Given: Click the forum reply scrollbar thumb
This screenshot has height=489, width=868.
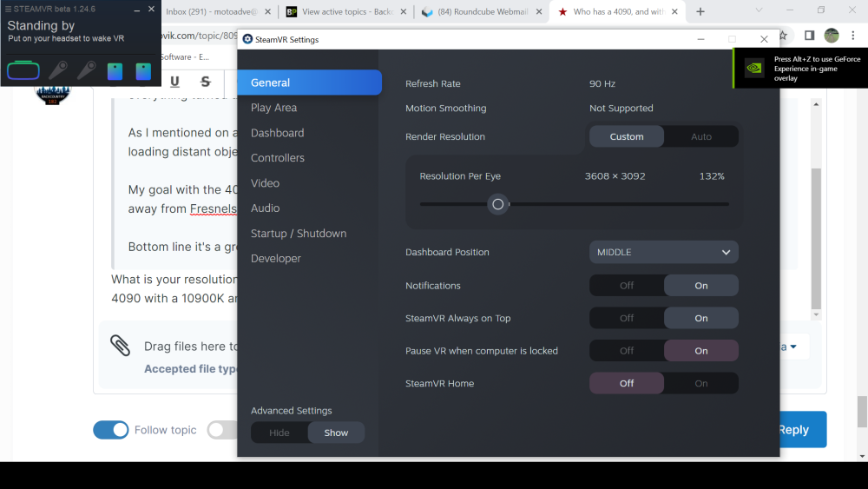Looking at the screenshot, I should tap(816, 239).
